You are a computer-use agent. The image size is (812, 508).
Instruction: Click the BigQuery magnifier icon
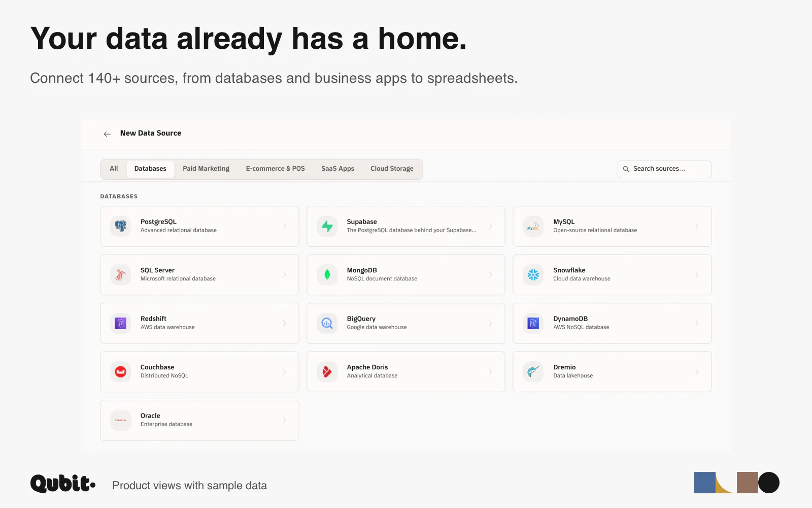(x=327, y=323)
